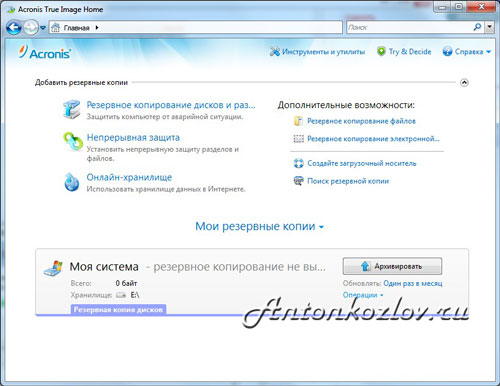500x386 pixels.
Task: Open Резервное копирование файлов link
Action: 361,121
